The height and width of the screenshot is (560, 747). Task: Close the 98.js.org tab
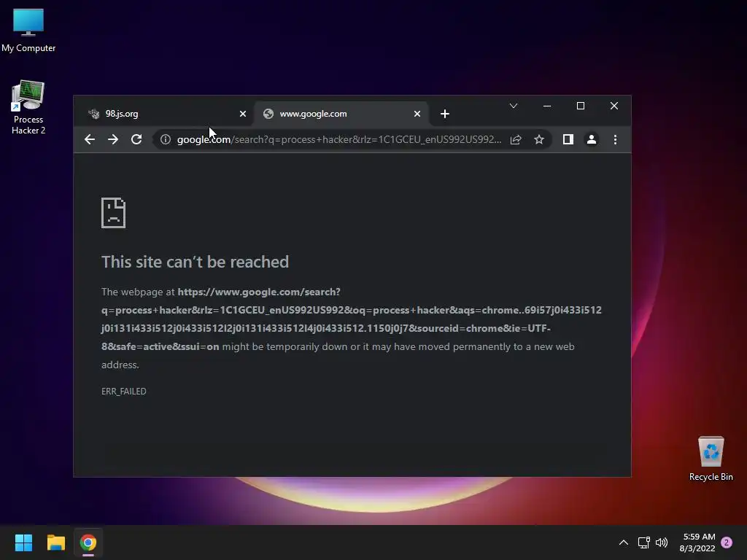[243, 114]
